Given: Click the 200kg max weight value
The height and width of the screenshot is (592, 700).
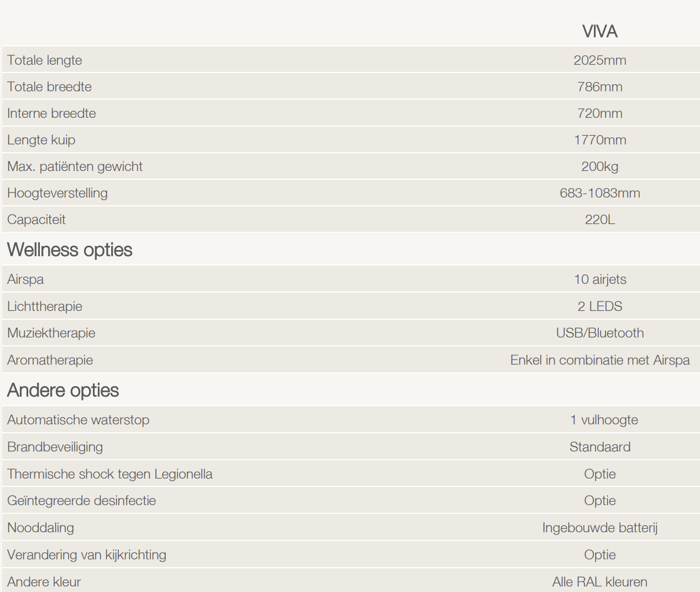Looking at the screenshot, I should [599, 167].
